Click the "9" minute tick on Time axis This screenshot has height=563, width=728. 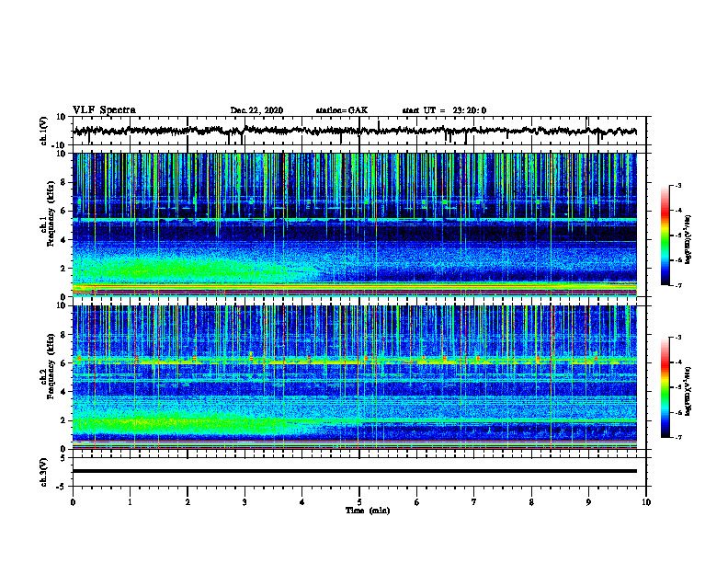[x=588, y=502]
